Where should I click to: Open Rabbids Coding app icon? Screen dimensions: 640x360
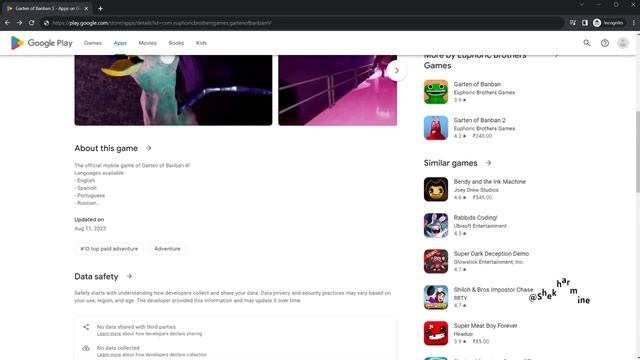[436, 225]
